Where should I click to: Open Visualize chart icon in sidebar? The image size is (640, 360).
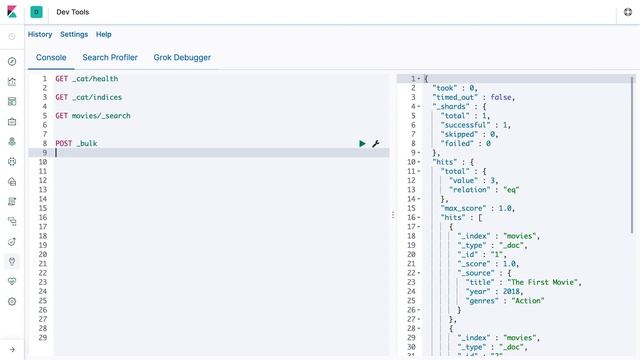tap(12, 82)
